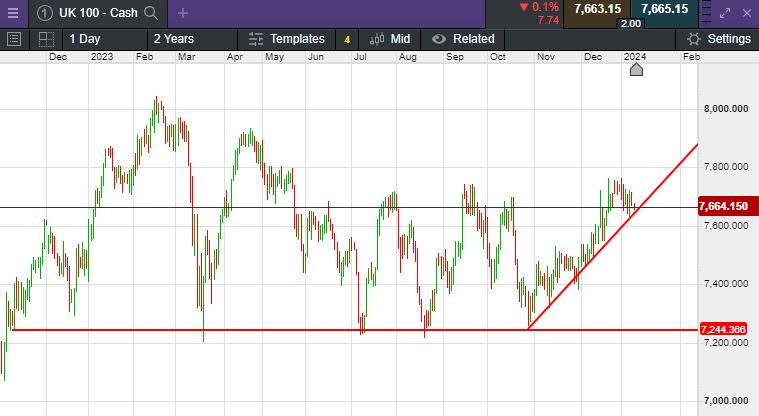
Task: Click the search magnifier beside UK 100 - Cash
Action: pyautogui.click(x=151, y=13)
